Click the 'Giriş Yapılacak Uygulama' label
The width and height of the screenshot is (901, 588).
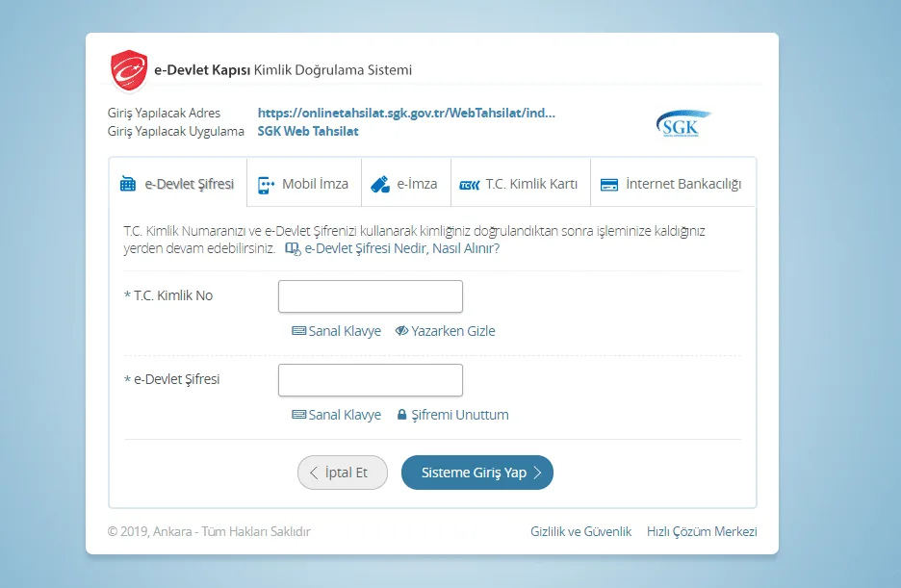click(x=176, y=132)
